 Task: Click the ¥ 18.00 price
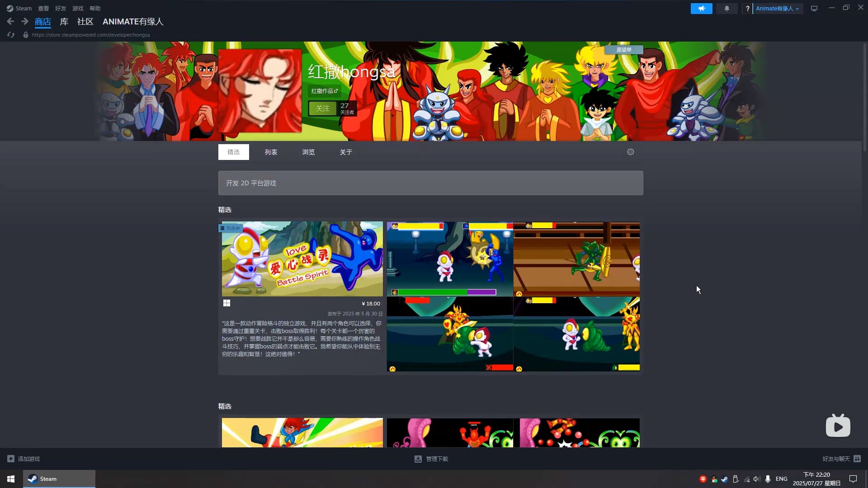point(371,304)
